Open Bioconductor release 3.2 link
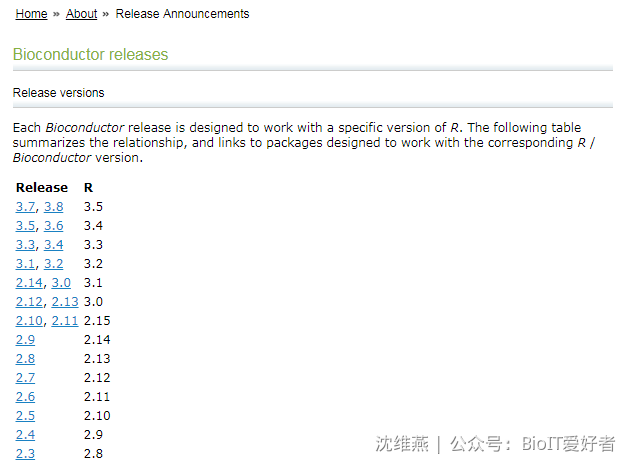Viewport: 625px width, 463px height. [53, 263]
